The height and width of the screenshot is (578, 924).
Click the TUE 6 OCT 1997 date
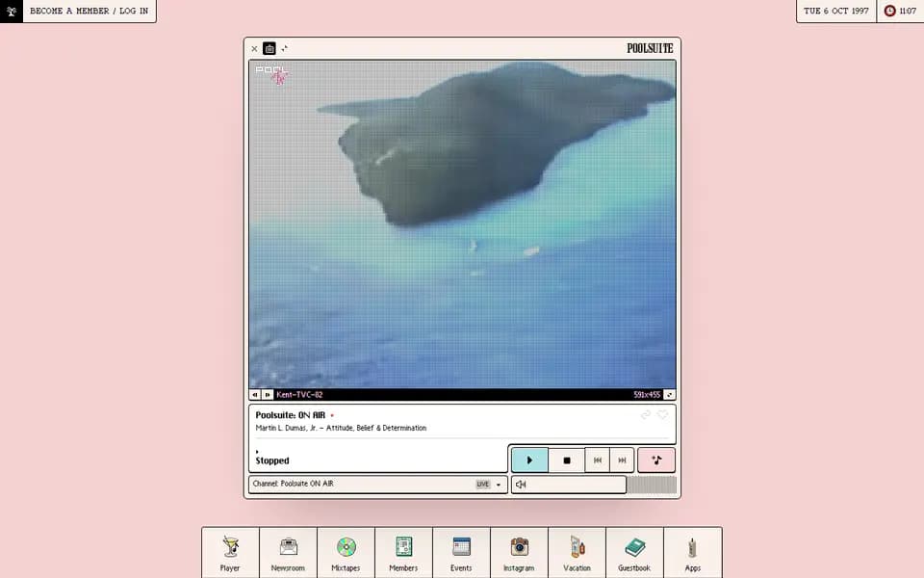pyautogui.click(x=836, y=12)
